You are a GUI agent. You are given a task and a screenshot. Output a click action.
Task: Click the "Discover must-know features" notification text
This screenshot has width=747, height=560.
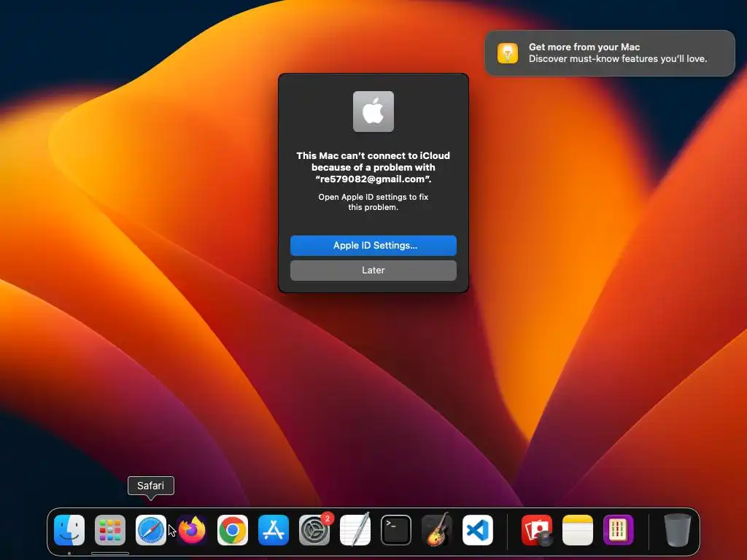[618, 59]
